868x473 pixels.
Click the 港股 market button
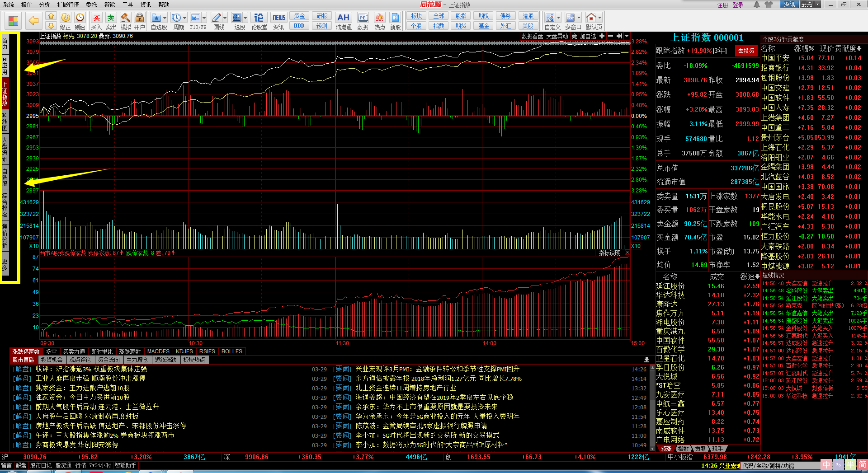click(528, 16)
